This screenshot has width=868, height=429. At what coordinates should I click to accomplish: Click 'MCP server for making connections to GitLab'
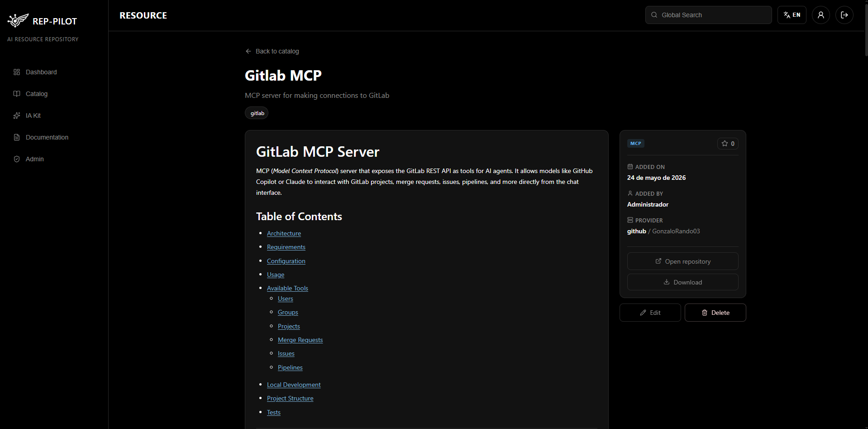[317, 96]
